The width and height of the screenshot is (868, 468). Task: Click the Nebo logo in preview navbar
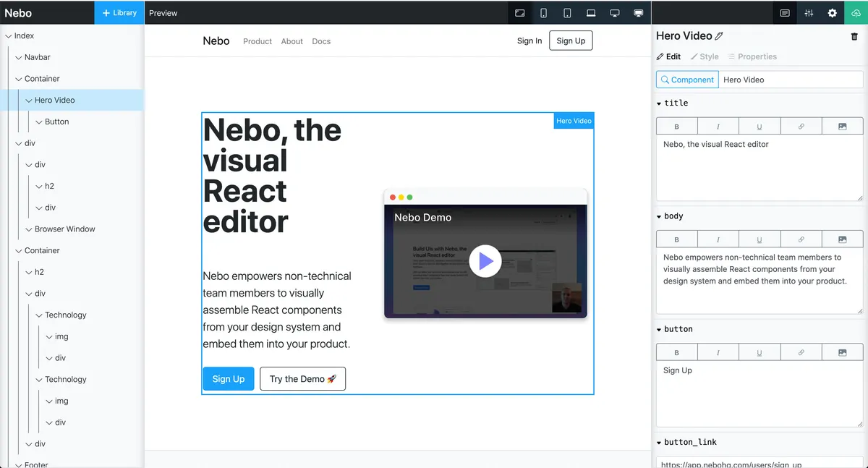(x=216, y=41)
